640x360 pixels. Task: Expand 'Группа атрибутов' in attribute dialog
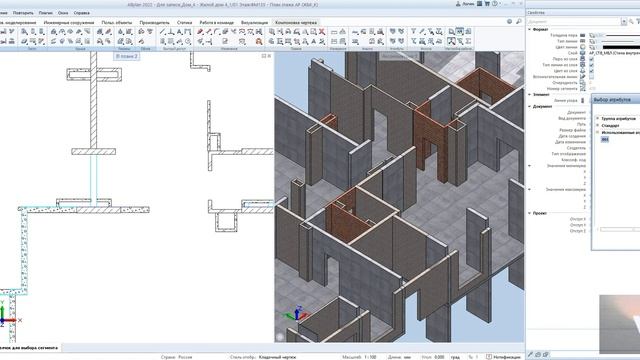(x=598, y=118)
